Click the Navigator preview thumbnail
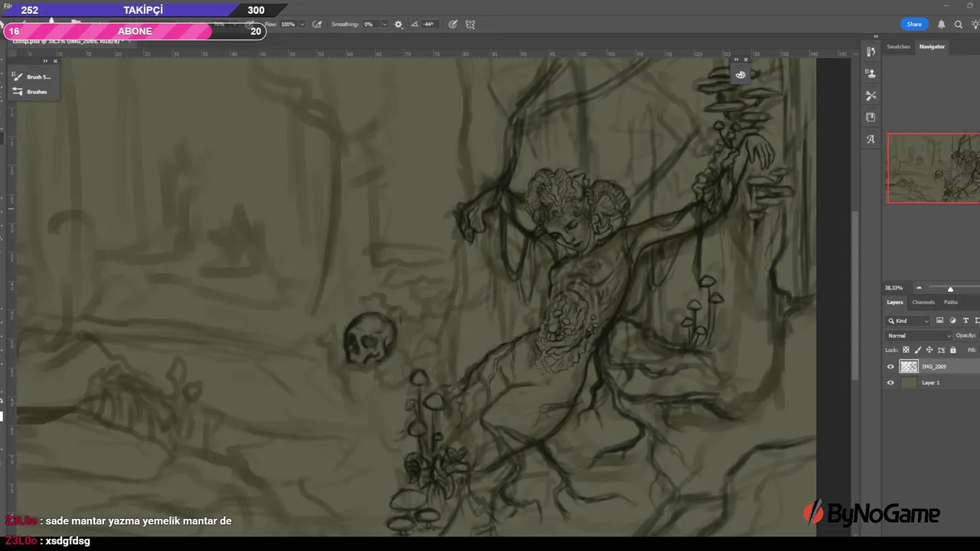The image size is (980, 551). coord(933,168)
